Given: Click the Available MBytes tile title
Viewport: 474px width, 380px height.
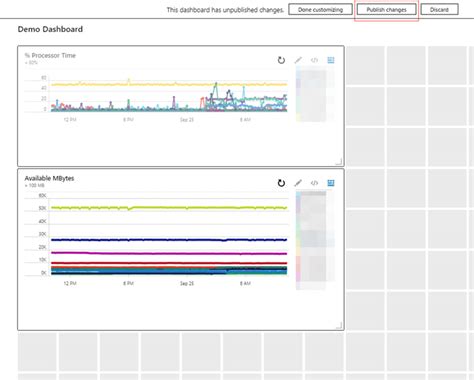Looking at the screenshot, I should 49,178.
